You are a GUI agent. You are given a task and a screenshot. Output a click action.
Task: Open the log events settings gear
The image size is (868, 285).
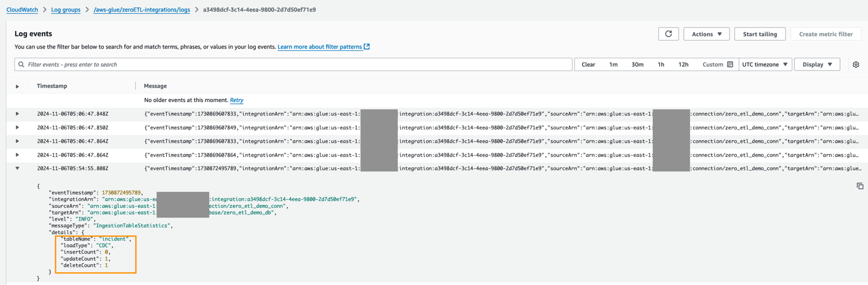tap(856, 64)
